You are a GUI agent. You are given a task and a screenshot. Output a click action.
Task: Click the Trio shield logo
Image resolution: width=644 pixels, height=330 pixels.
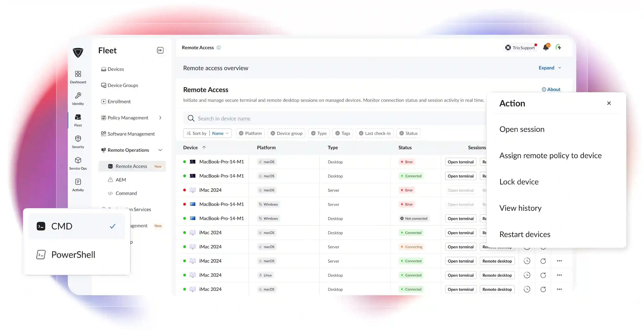[x=78, y=53]
